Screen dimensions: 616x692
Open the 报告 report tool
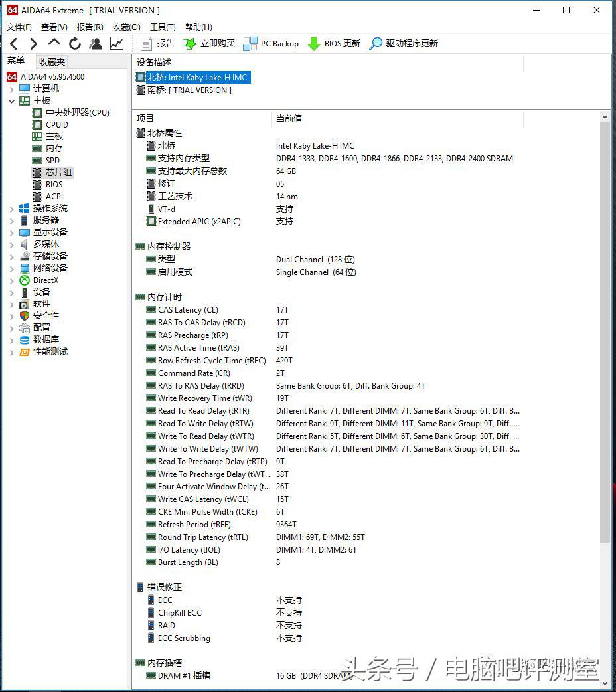pos(158,44)
